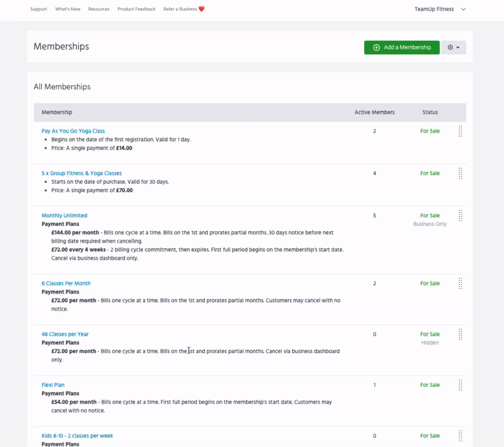Click the Flexi Plan row drag handle
Screen dimensions: 504x447
pos(460,385)
